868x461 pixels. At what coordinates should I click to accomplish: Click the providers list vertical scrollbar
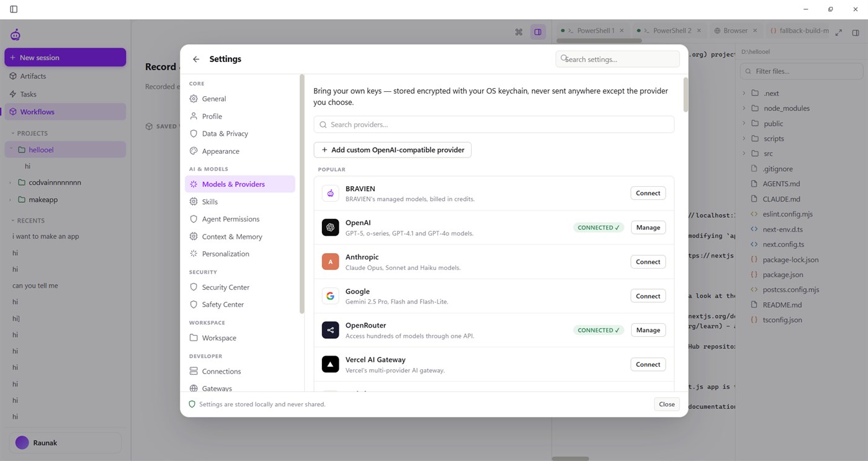[686, 94]
